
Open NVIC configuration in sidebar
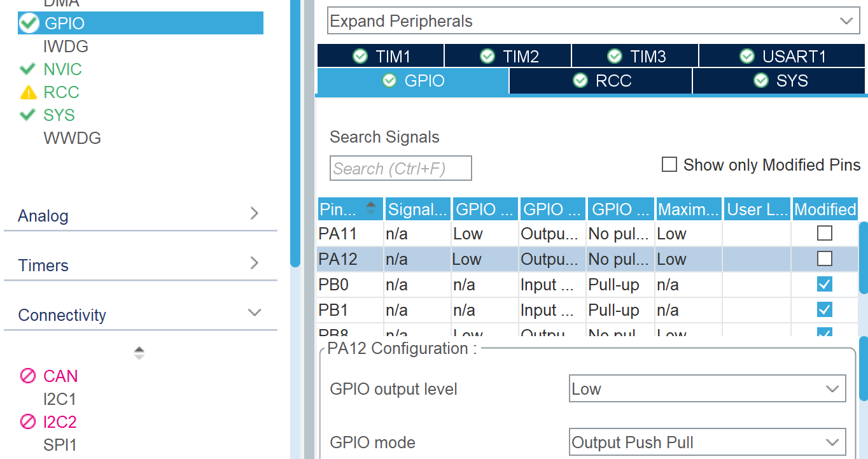[62, 69]
